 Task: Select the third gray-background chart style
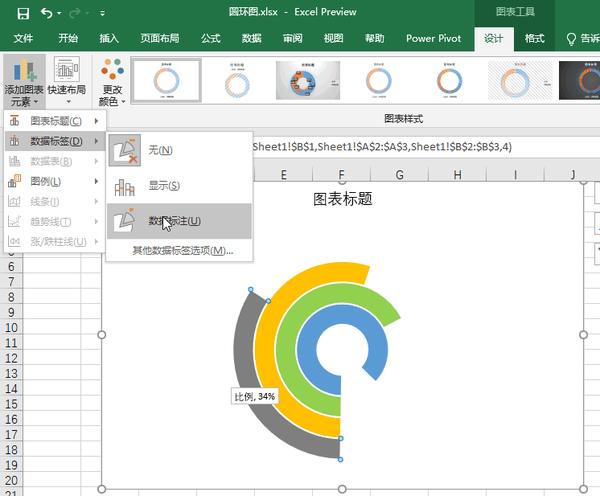coord(308,80)
